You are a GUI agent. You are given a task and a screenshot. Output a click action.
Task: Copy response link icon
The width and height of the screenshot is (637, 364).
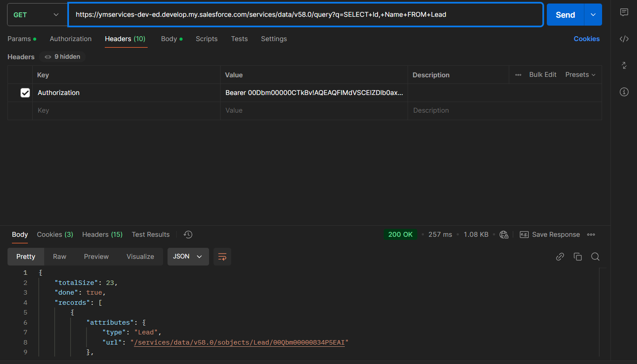(x=560, y=257)
